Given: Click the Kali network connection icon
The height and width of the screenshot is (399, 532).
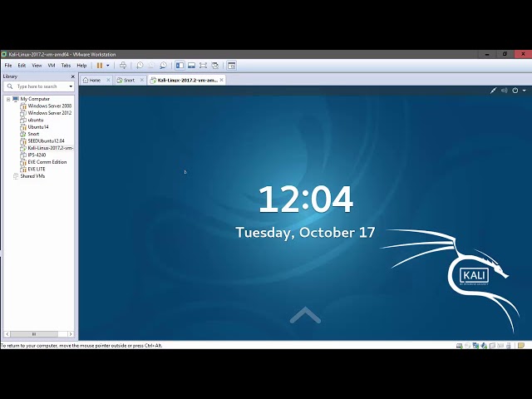Looking at the screenshot, I should (x=493, y=91).
